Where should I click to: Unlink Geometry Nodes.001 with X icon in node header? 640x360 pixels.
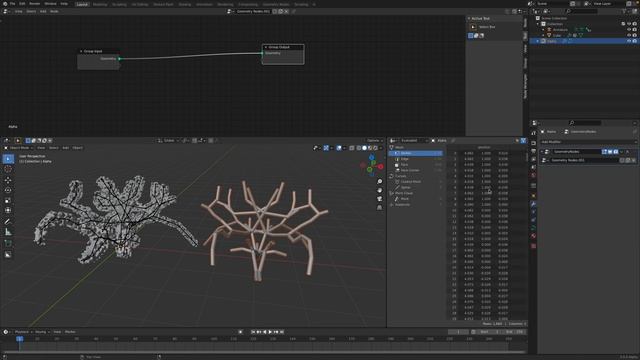click(287, 11)
